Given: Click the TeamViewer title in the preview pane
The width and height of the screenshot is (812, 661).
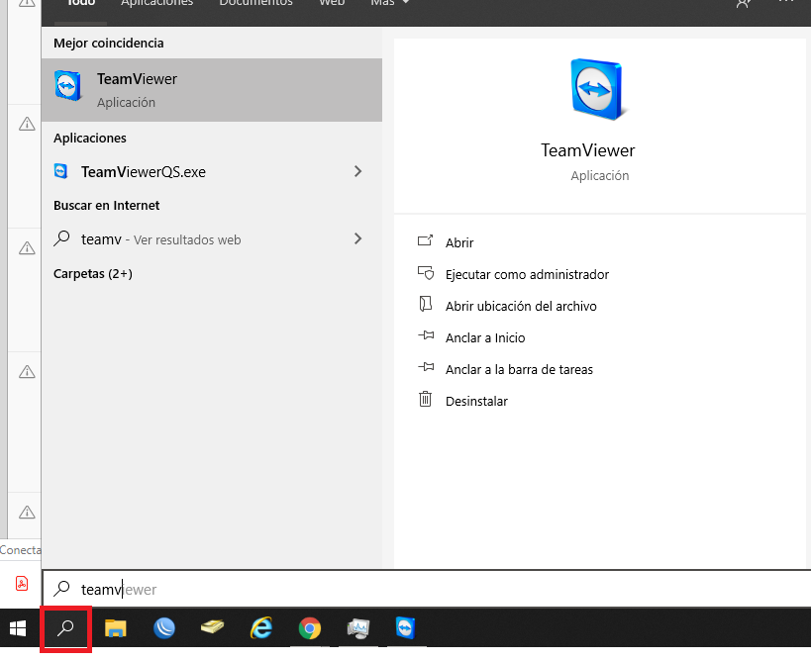Looking at the screenshot, I should pos(588,150).
